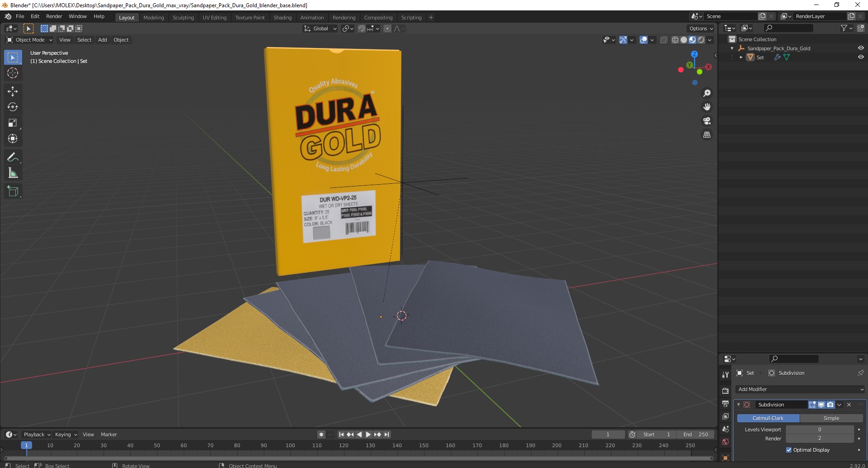Switch orthographic/perspective grid icon
The height and width of the screenshot is (468, 868).
707,135
